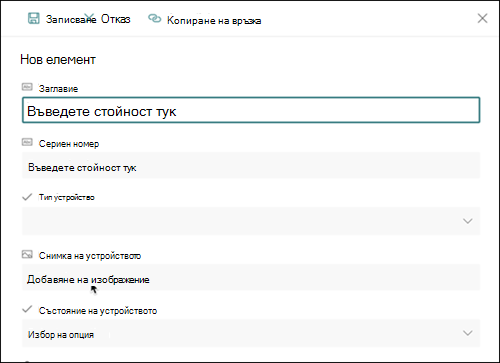Open the Тип устройство dropdown

(251, 221)
